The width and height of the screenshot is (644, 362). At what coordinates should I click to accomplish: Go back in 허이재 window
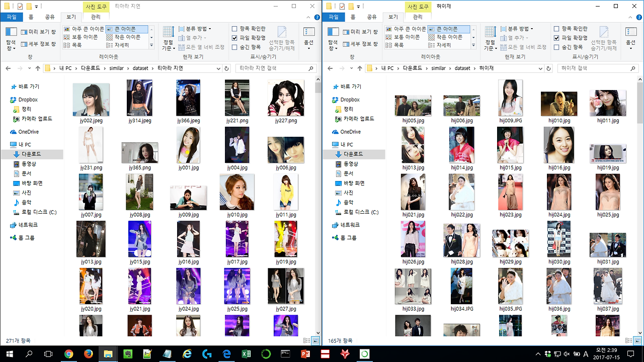[330, 68]
